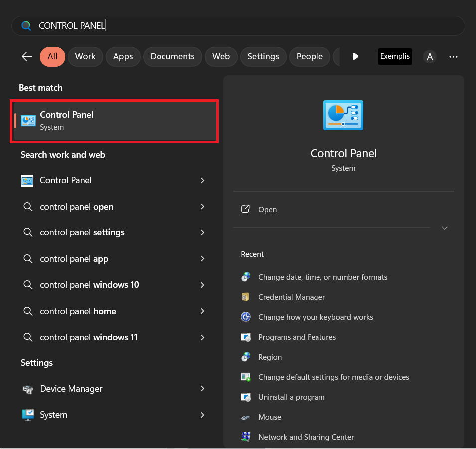476x449 pixels.
Task: Click the Credential Manager vault icon
Action: tap(245, 297)
